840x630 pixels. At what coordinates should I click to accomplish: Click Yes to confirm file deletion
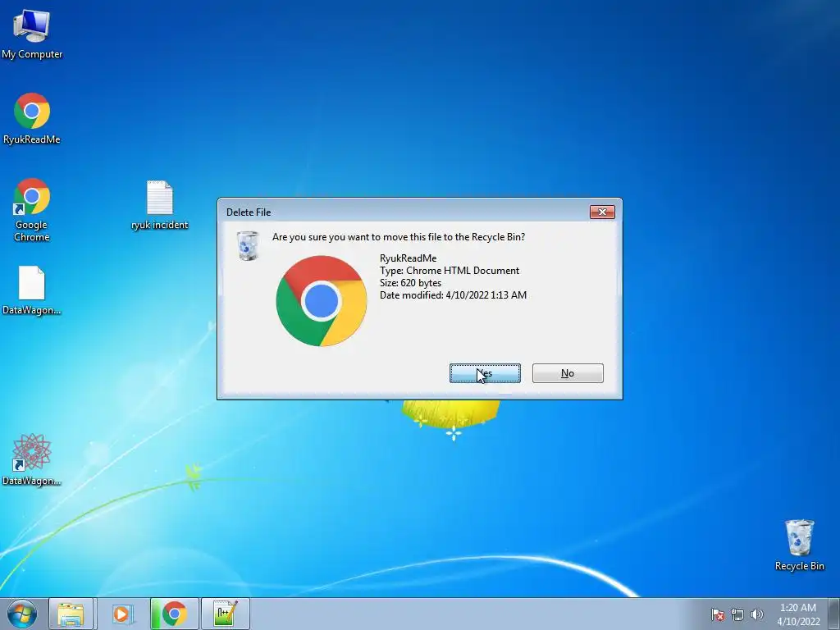pos(485,373)
